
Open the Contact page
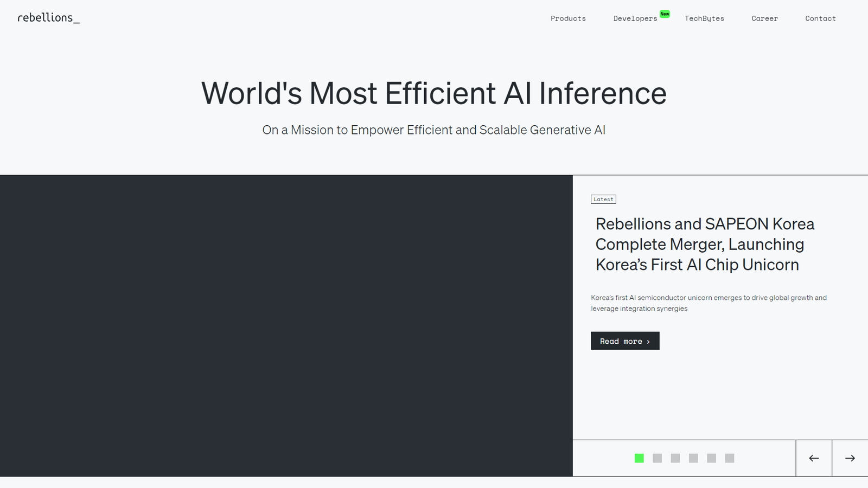(820, 18)
